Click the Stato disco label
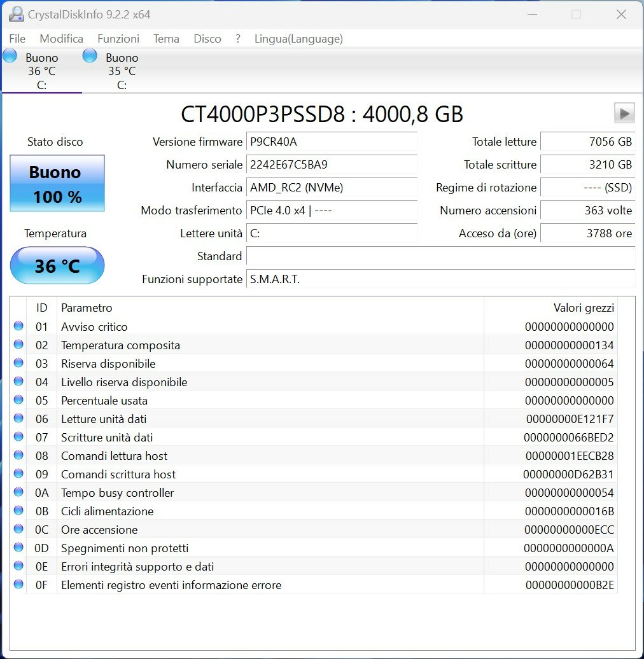Viewport: 644px width, 659px height. [55, 142]
